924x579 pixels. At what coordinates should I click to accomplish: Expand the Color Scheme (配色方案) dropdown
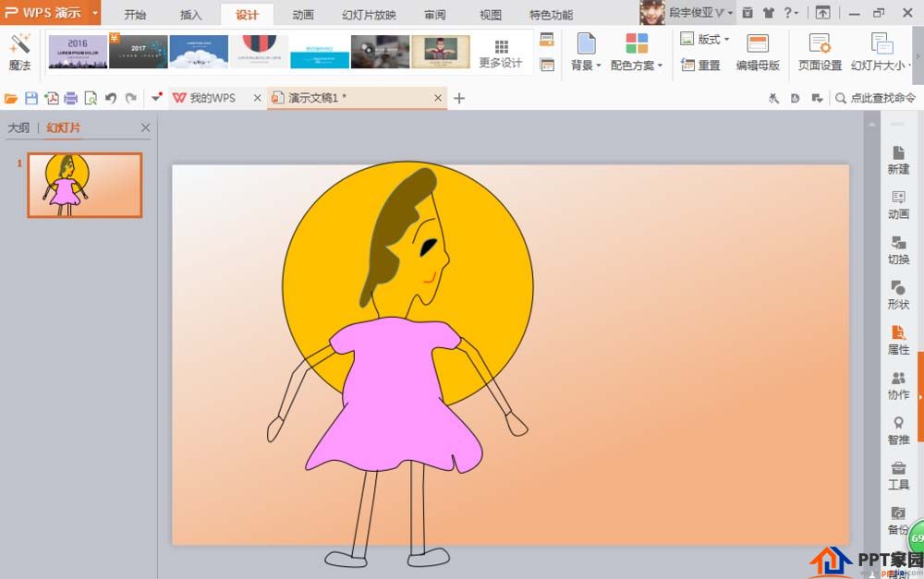coord(637,52)
